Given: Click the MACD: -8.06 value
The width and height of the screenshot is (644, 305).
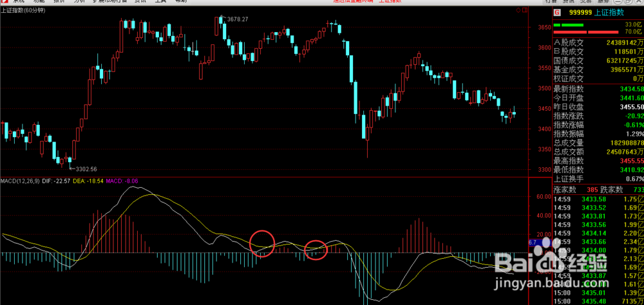Looking at the screenshot, I should tap(122, 181).
